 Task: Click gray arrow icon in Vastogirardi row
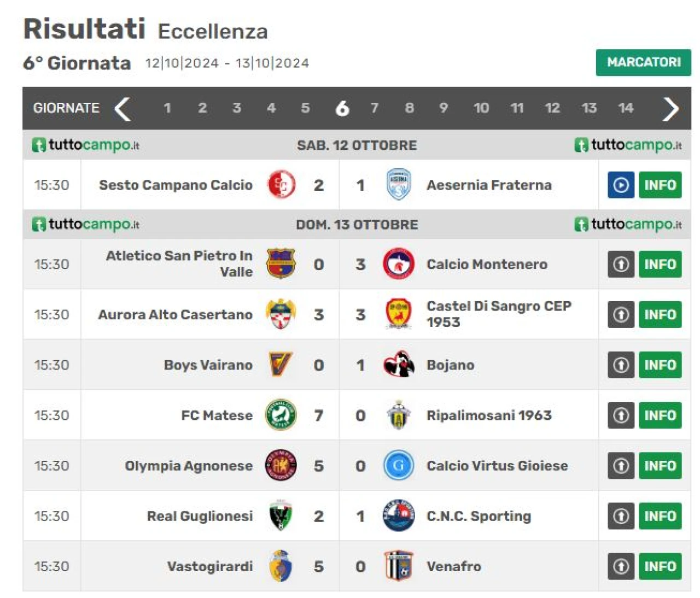point(621,566)
